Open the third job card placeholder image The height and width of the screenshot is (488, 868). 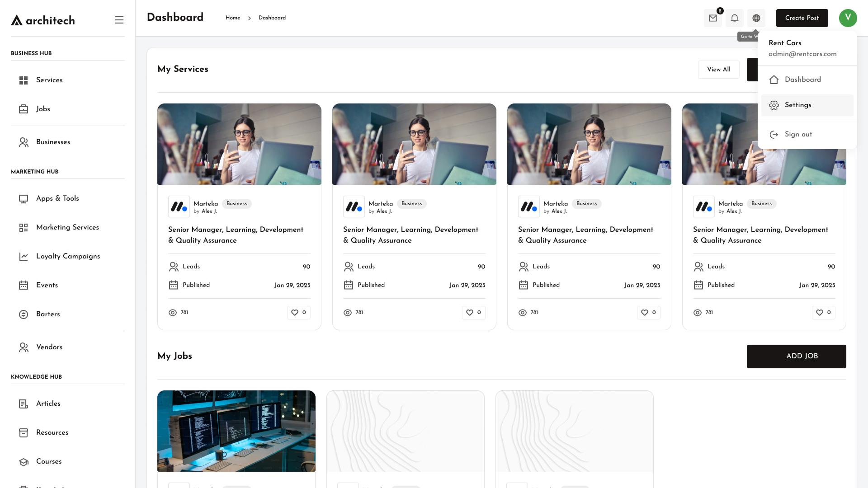575,431
